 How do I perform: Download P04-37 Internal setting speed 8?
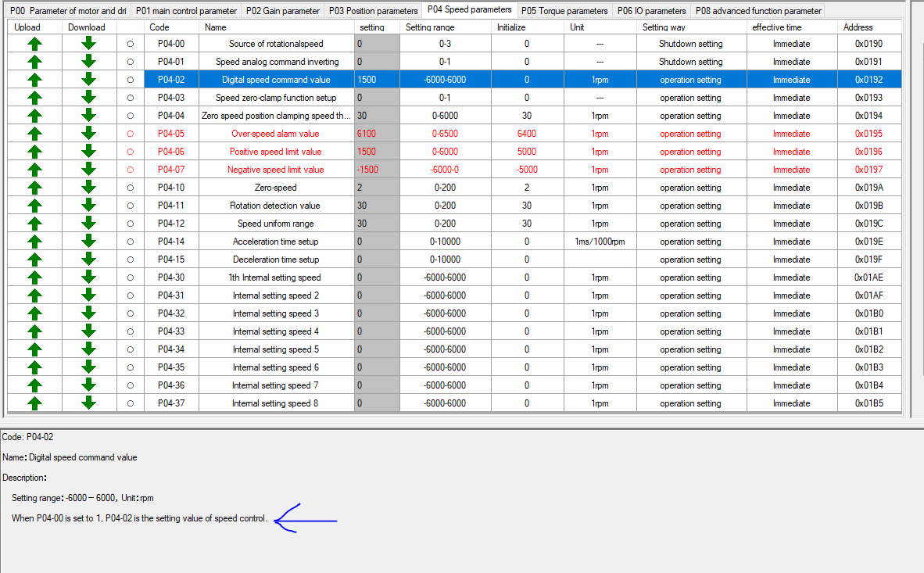(88, 403)
